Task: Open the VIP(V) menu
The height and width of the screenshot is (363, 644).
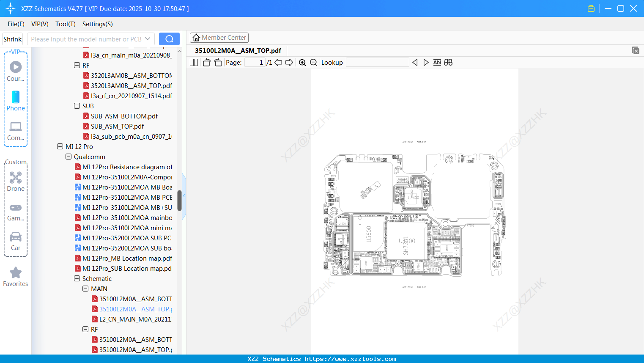Action: point(40,24)
